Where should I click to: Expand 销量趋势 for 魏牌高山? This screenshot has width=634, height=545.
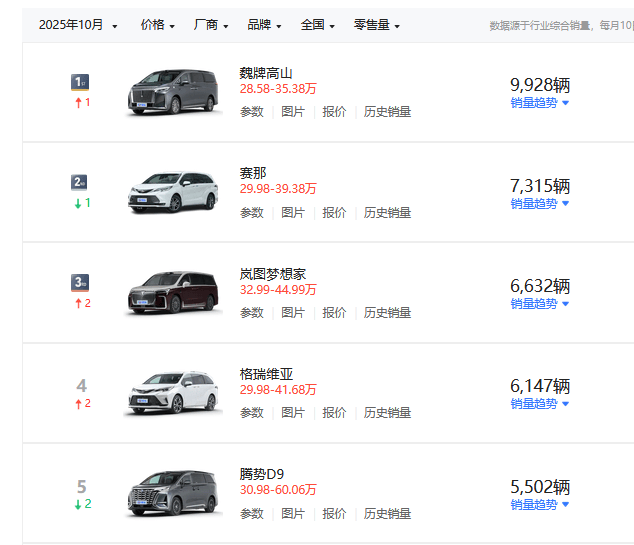pos(539,103)
